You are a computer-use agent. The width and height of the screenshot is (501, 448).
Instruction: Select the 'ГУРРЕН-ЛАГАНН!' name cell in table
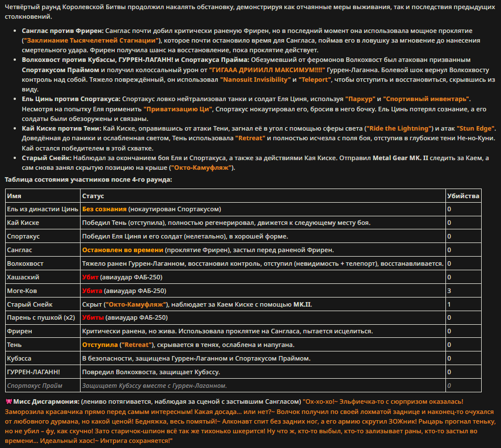pos(43,372)
